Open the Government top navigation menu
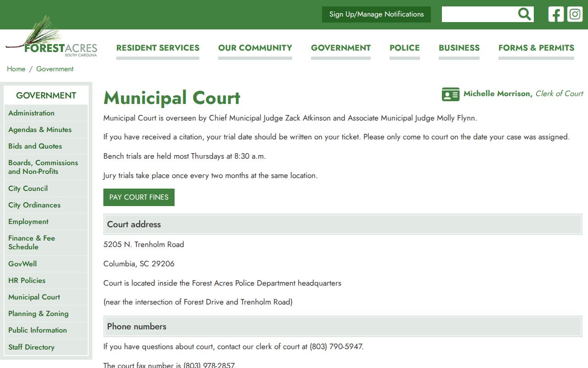Viewport: 588px width, 368px height. [341, 48]
